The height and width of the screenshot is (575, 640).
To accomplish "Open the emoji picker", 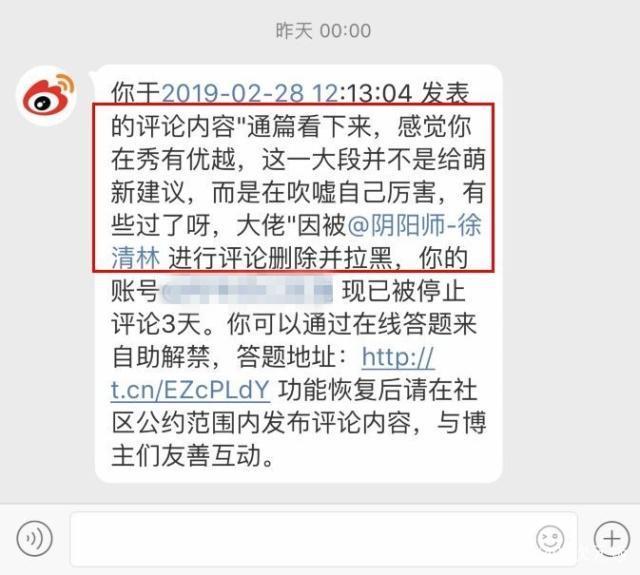I will (550, 539).
